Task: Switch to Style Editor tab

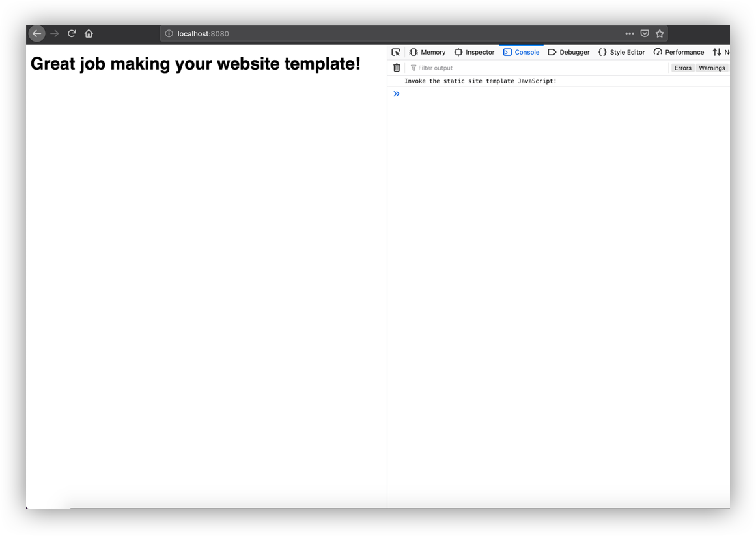Action: click(x=621, y=52)
